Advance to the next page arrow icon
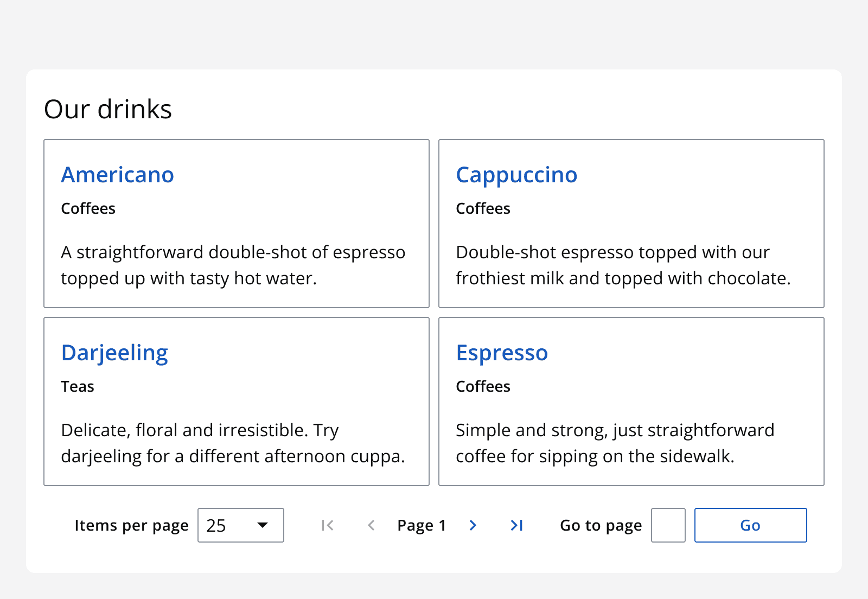 point(473,525)
